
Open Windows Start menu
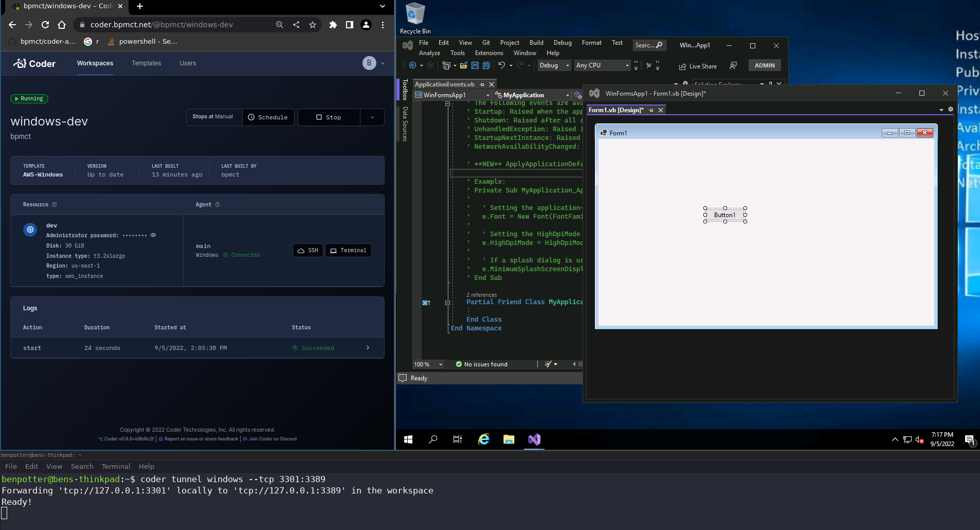pos(408,439)
